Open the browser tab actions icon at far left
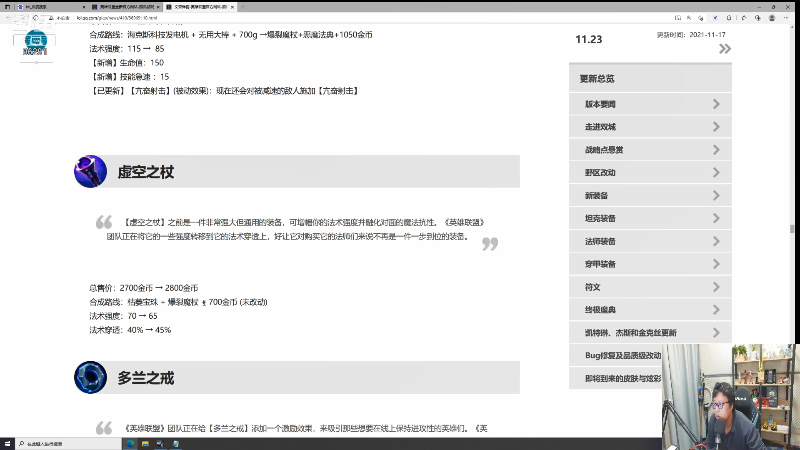The height and width of the screenshot is (450, 800). point(7,7)
